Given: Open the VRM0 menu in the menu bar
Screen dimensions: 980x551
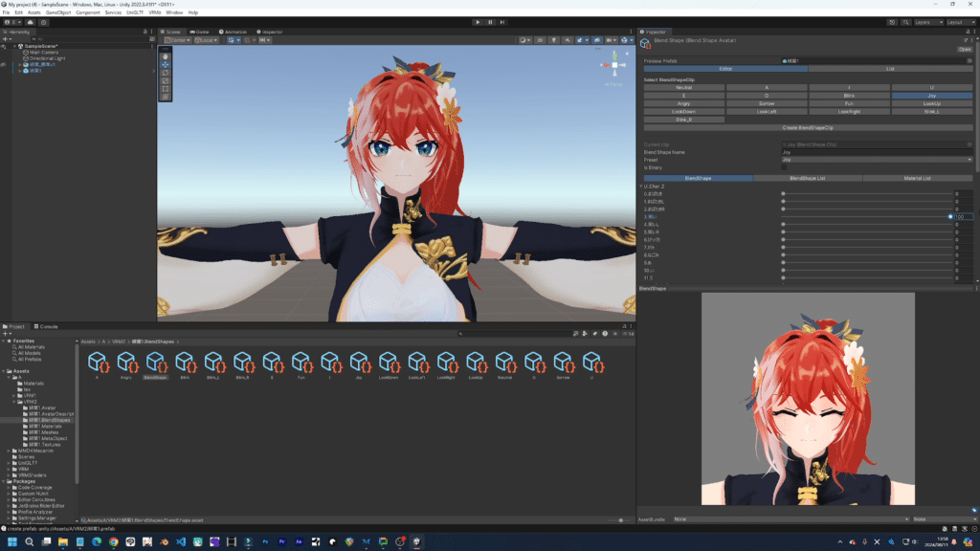Looking at the screenshot, I should 156,12.
